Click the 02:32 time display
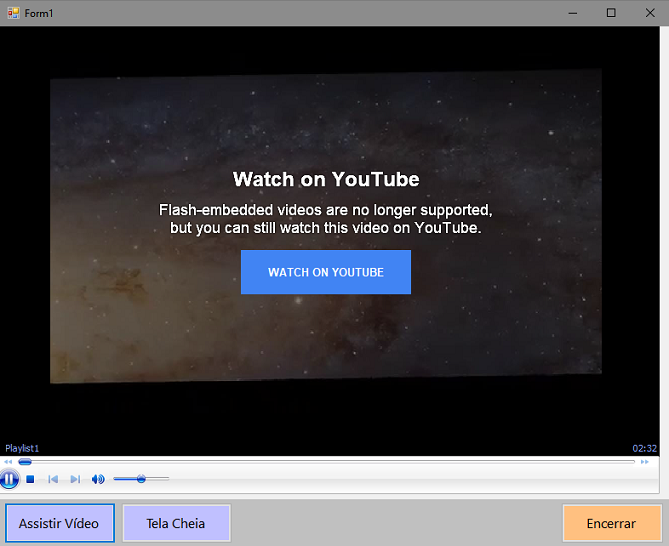 [644, 448]
